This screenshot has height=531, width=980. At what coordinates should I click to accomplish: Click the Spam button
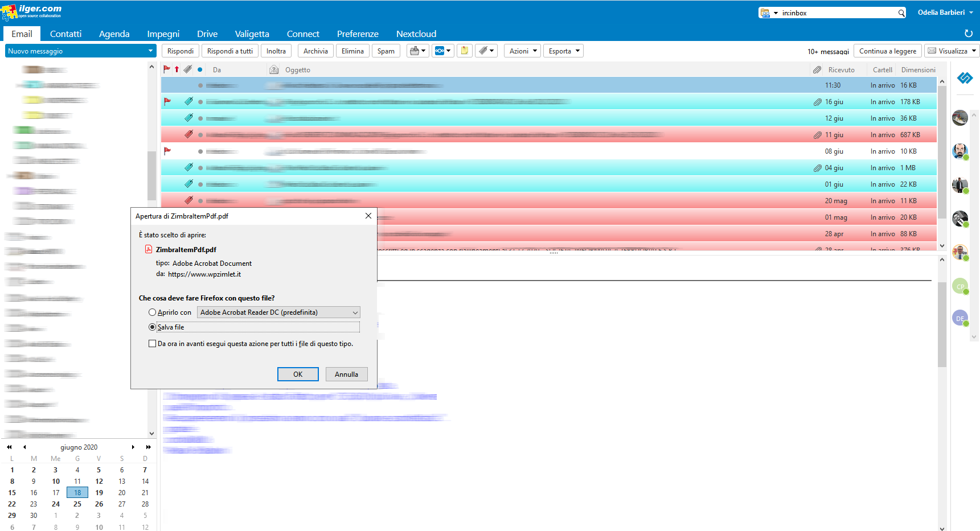(x=386, y=51)
